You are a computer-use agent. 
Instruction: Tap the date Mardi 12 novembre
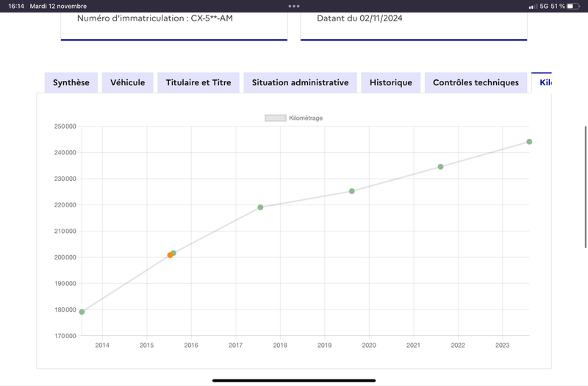coord(58,6)
